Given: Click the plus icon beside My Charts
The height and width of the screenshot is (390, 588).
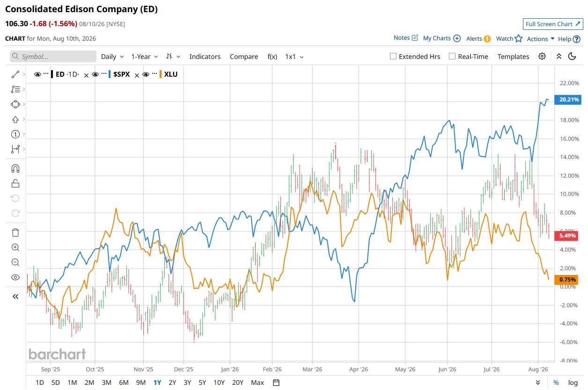Looking at the screenshot, I should pos(457,38).
